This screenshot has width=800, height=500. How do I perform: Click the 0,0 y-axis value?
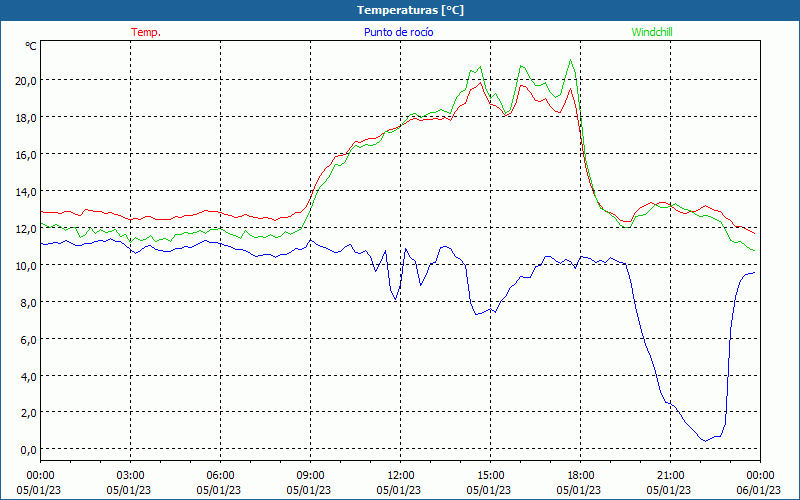tap(29, 449)
